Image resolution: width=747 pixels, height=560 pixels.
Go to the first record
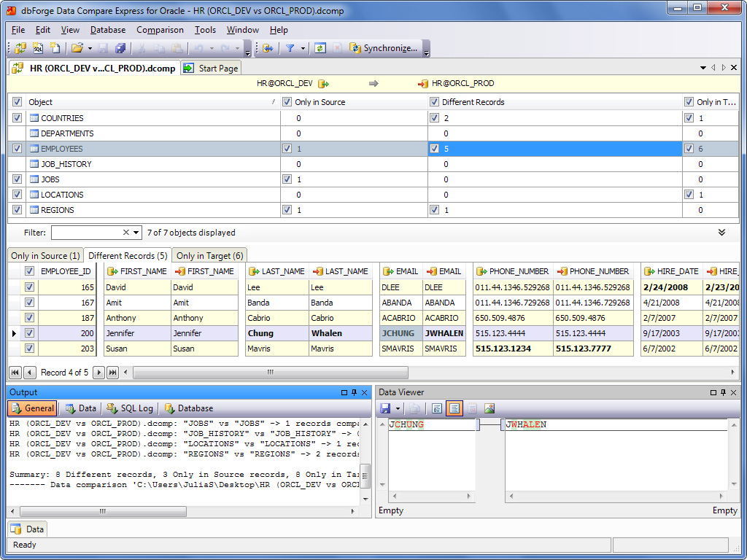15,373
